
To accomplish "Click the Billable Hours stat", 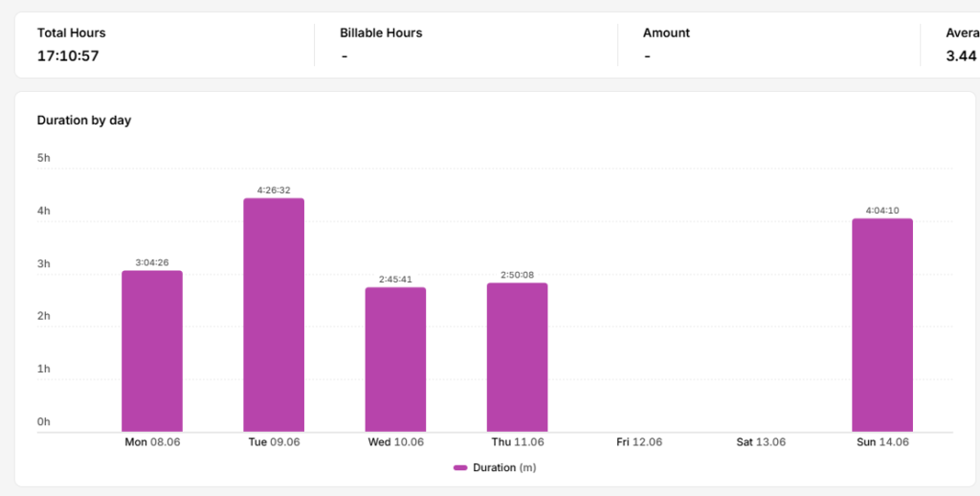I will pyautogui.click(x=466, y=45).
